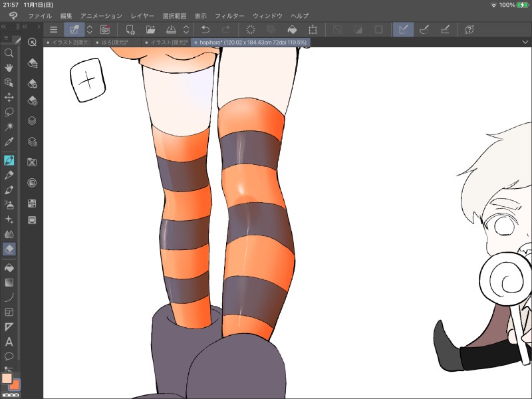Open the 編集 menu

66,15
